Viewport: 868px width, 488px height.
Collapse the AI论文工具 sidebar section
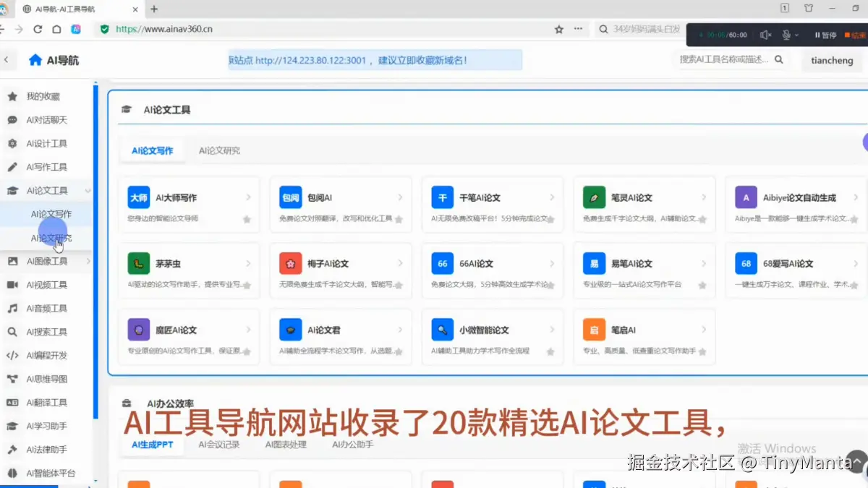pos(86,190)
